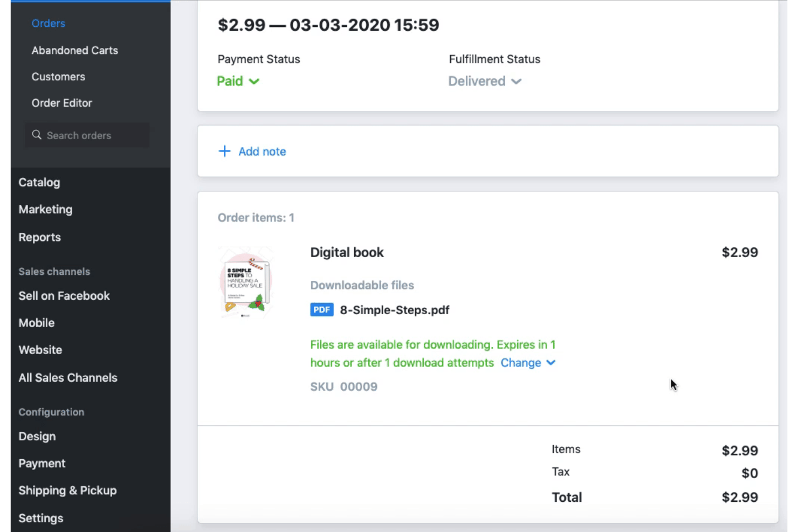Click the Order items: 1 label
798x532 pixels.
[256, 218]
